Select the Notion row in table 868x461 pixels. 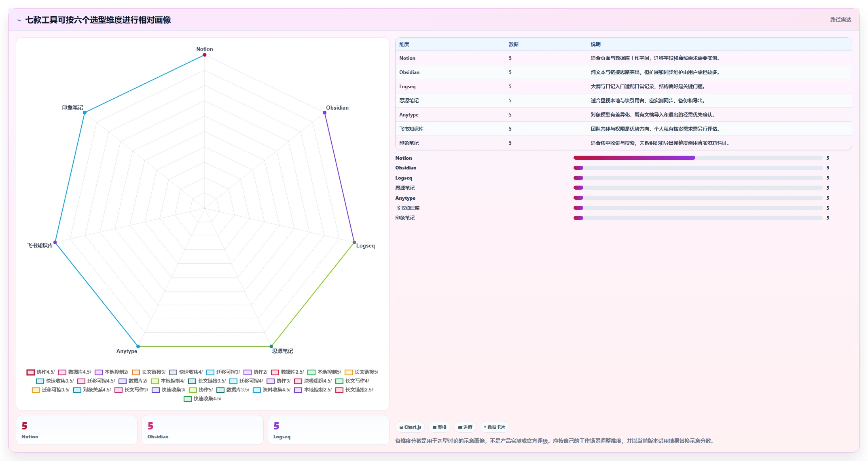(624, 58)
